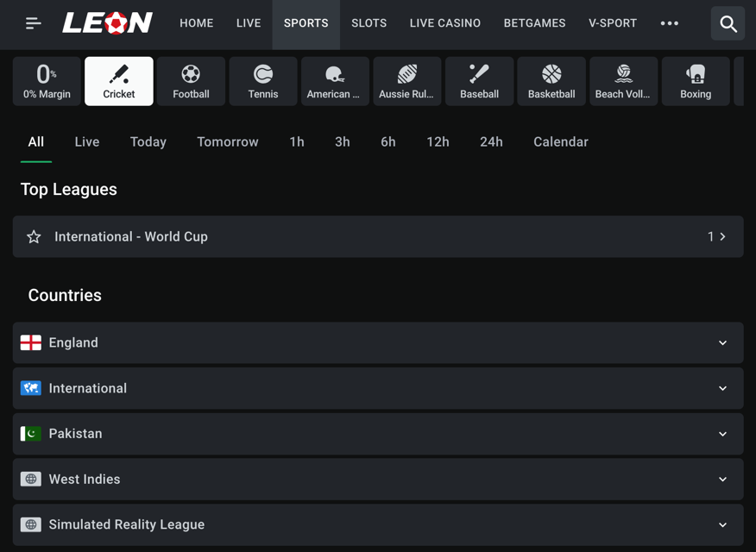
Task: Favorite International - World Cup with star
Action: pyautogui.click(x=34, y=236)
